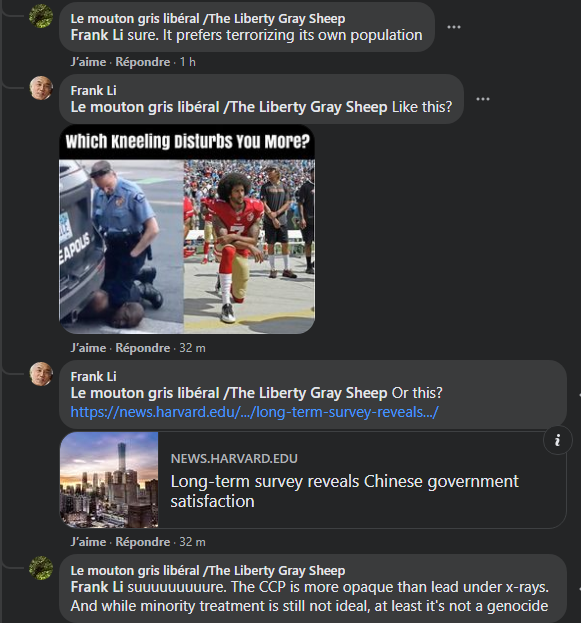This screenshot has width=581, height=623.
Task: Like the terrorizing population comment via J'aime
Action: coord(88,62)
